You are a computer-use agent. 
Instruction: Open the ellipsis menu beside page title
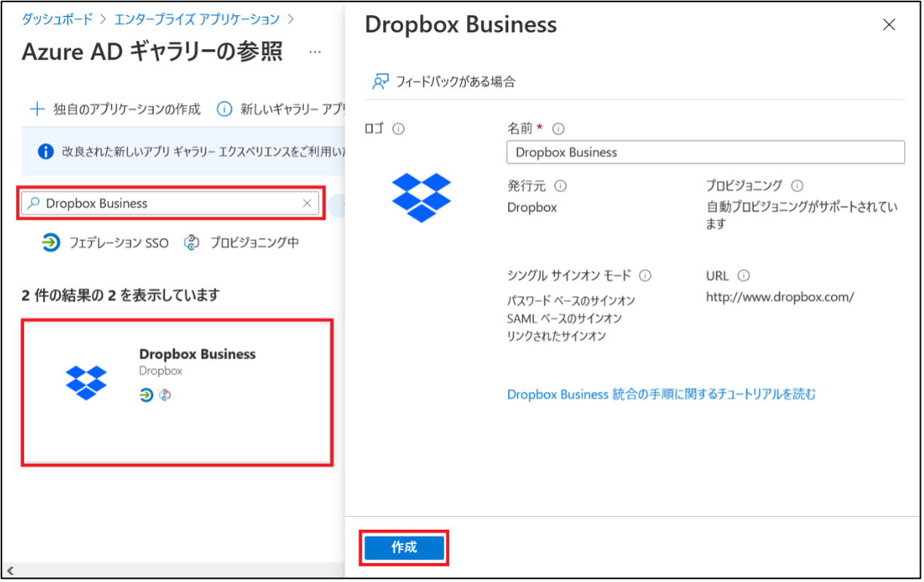pos(315,52)
